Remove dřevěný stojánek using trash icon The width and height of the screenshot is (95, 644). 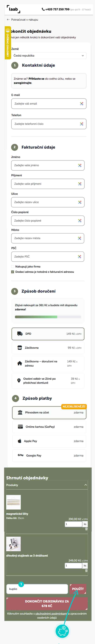pyautogui.click(x=86, y=570)
